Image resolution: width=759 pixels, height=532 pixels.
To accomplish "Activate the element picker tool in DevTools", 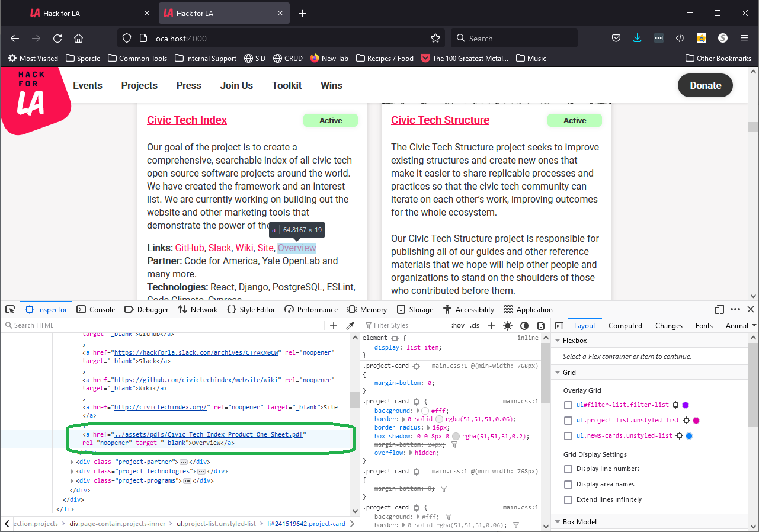I will (10, 309).
